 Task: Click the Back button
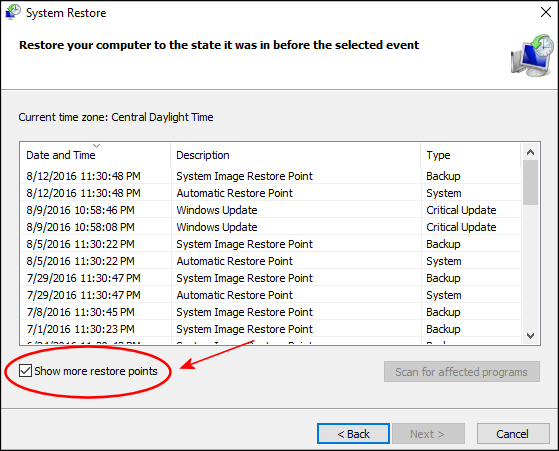tap(353, 434)
